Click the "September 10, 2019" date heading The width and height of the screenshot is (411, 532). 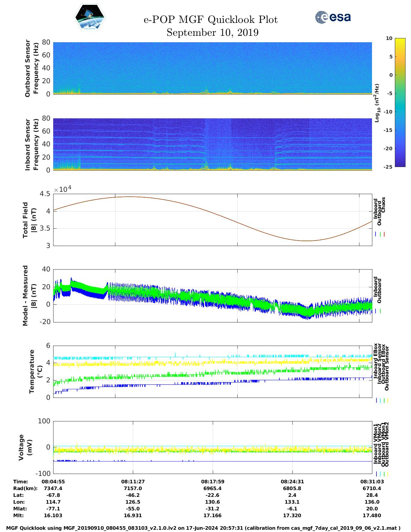pyautogui.click(x=212, y=33)
